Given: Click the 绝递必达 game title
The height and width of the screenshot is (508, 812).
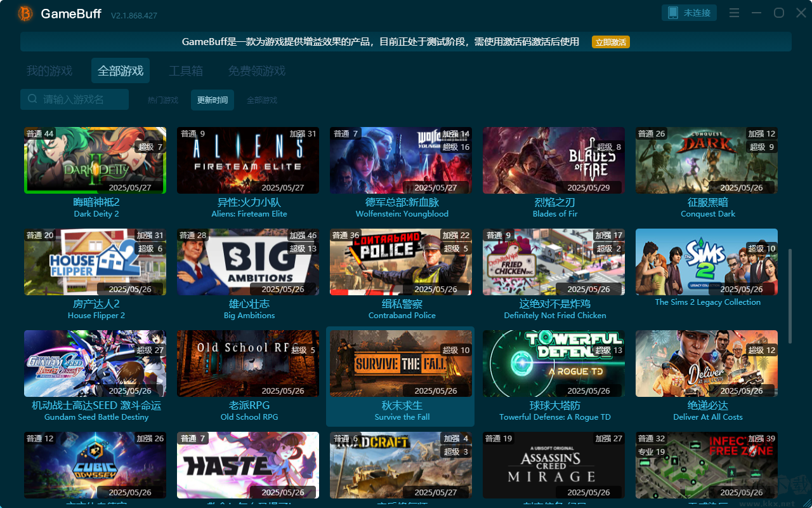Looking at the screenshot, I should (708, 405).
